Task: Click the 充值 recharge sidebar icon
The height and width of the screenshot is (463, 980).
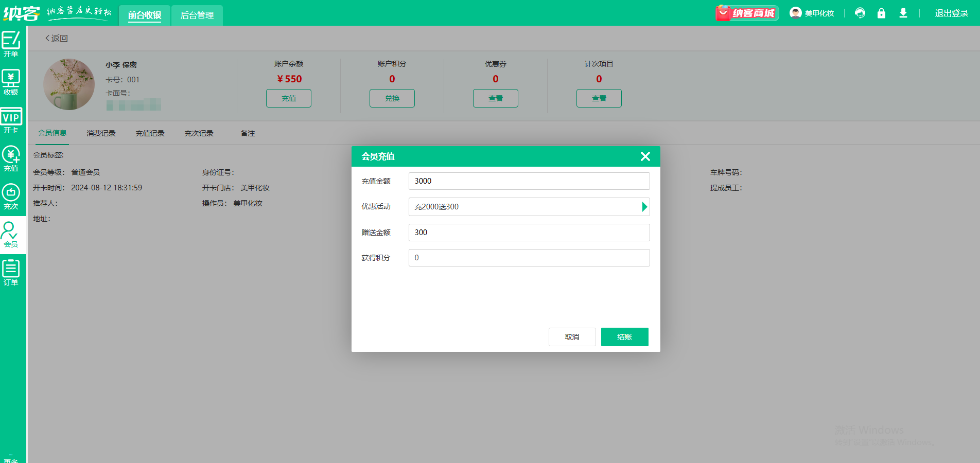Action: [x=11, y=158]
